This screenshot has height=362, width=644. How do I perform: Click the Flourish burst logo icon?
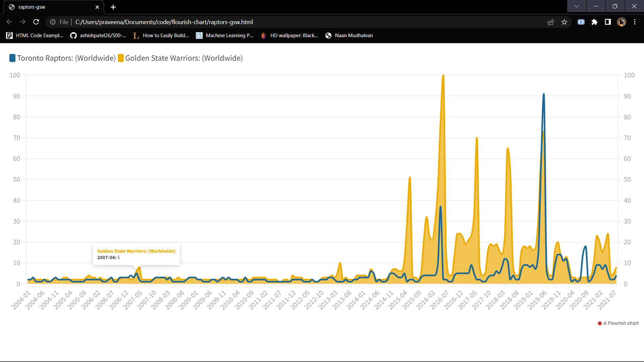click(599, 323)
